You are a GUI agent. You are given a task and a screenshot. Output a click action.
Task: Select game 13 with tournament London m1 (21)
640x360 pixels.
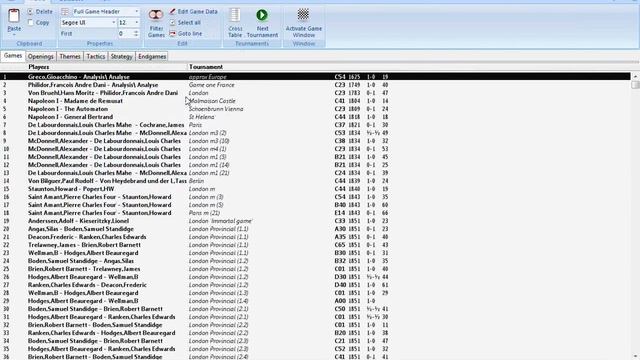coord(316,173)
